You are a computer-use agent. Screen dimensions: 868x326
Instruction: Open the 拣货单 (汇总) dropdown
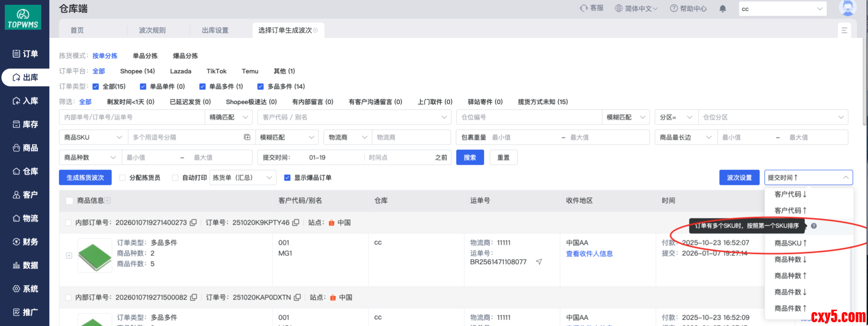(x=243, y=178)
